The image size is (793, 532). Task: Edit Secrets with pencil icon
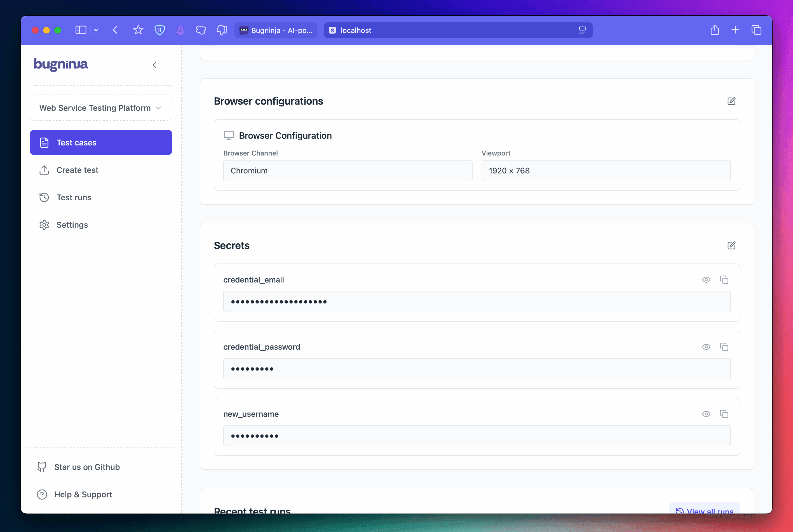(731, 245)
